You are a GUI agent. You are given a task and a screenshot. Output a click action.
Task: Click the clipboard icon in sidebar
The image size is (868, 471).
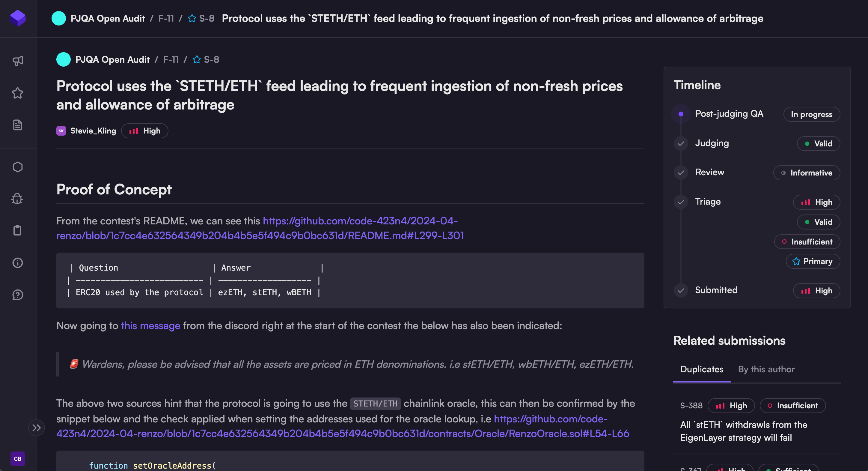[x=17, y=231]
